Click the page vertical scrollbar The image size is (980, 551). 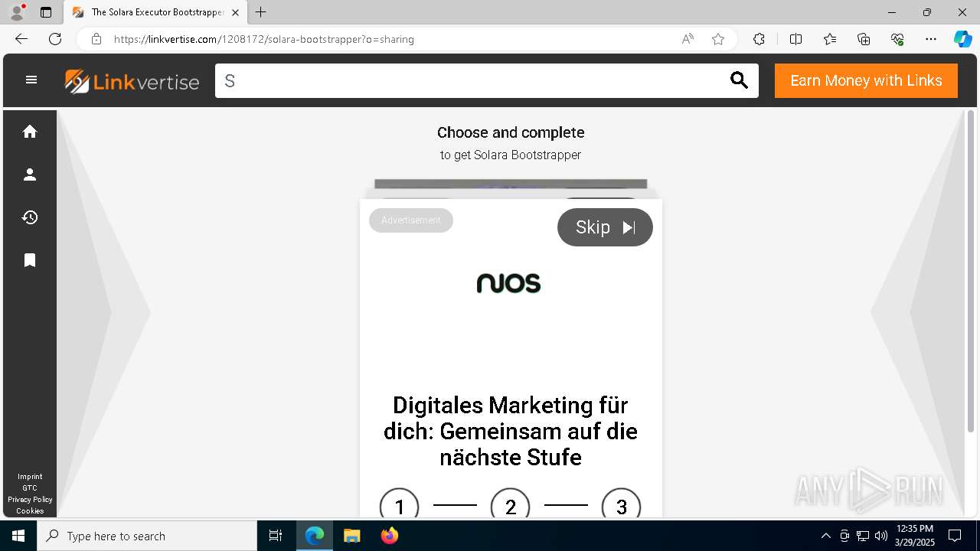click(971, 272)
